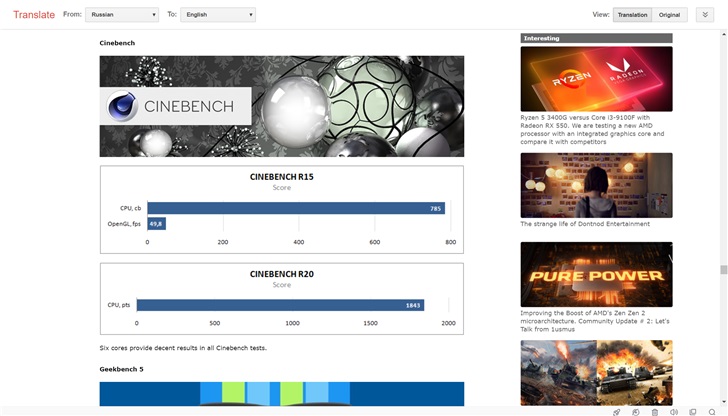Click the history clock icon in bottom bar
Viewport: 728px width, 416px height.
(636, 412)
